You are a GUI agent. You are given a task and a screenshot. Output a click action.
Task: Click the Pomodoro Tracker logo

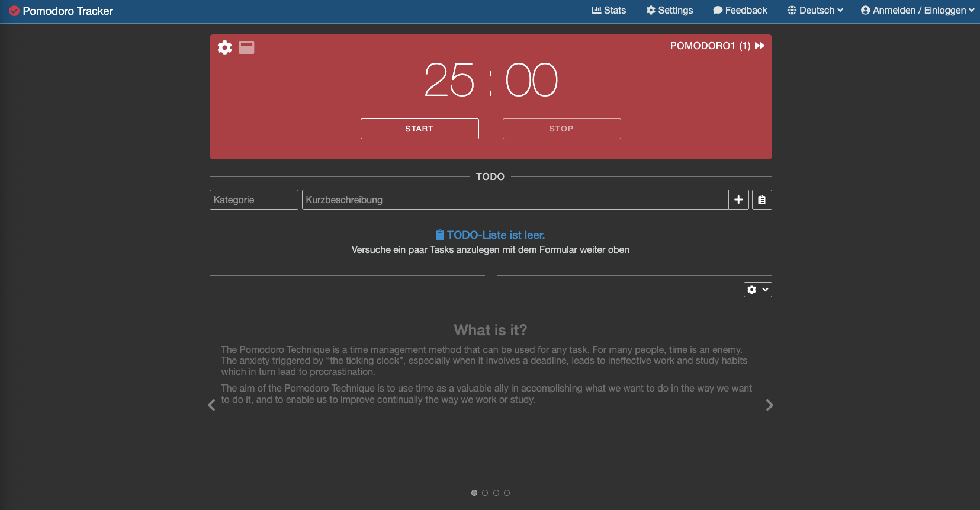coord(61,11)
